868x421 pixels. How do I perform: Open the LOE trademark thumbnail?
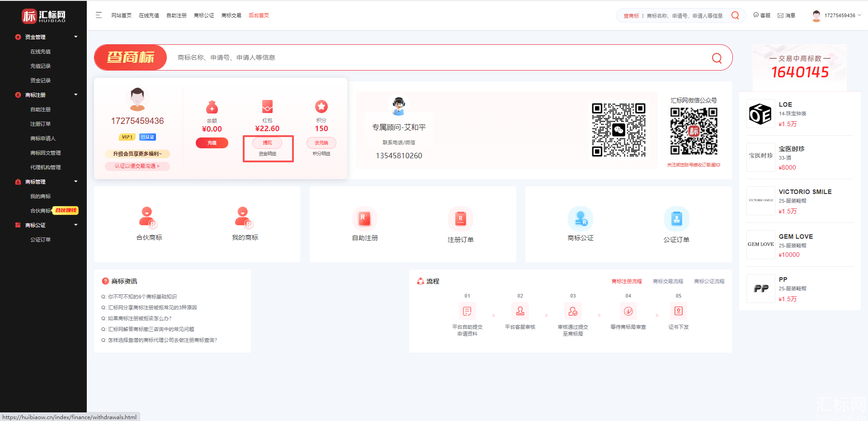tap(761, 114)
